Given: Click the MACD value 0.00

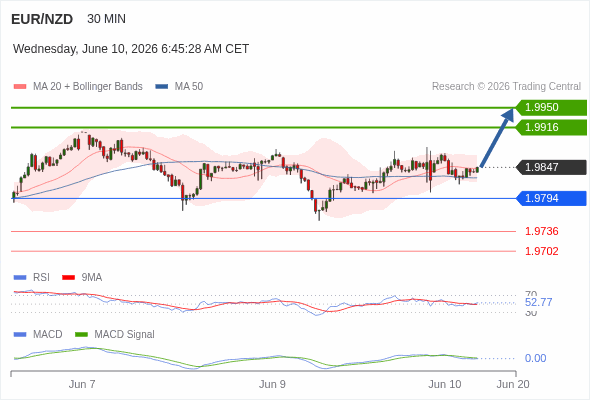Looking at the screenshot, I should point(535,358).
